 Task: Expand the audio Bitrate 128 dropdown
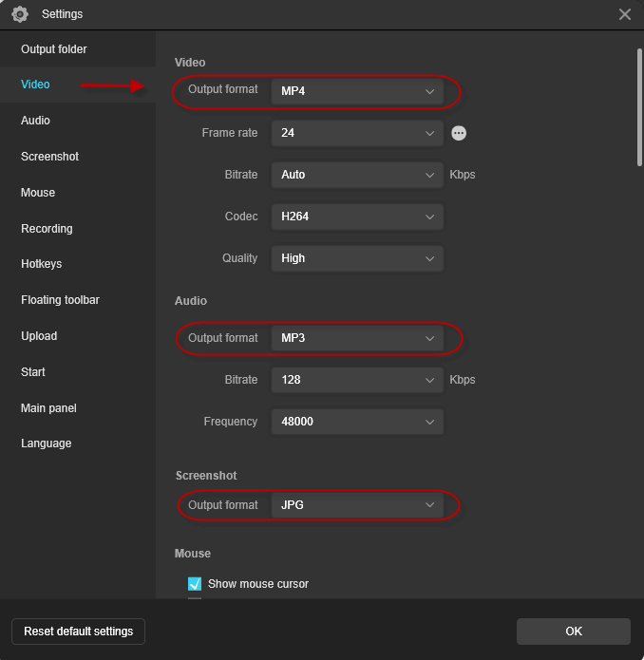point(357,380)
